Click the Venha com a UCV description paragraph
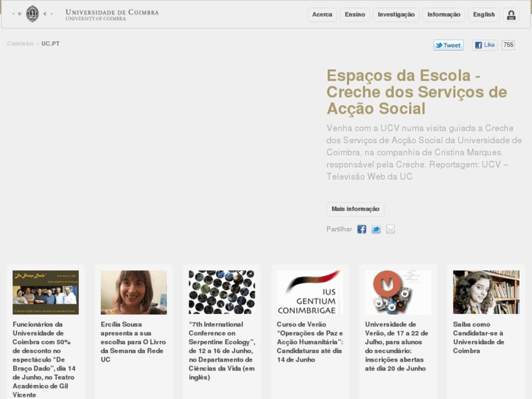The image size is (532, 399). coord(424,152)
